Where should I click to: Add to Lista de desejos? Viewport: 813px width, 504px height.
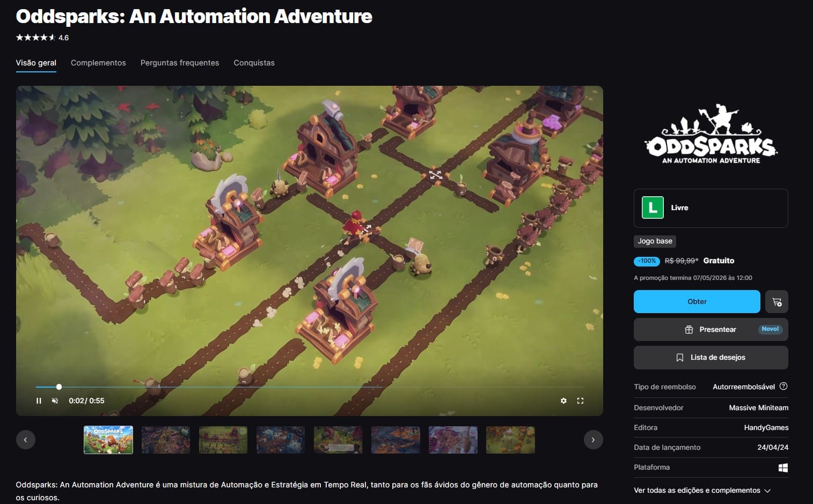click(x=711, y=358)
